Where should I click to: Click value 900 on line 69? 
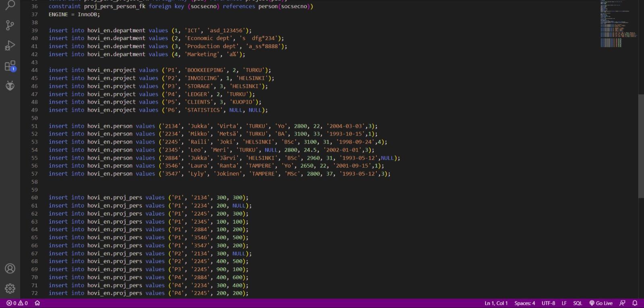point(221,269)
